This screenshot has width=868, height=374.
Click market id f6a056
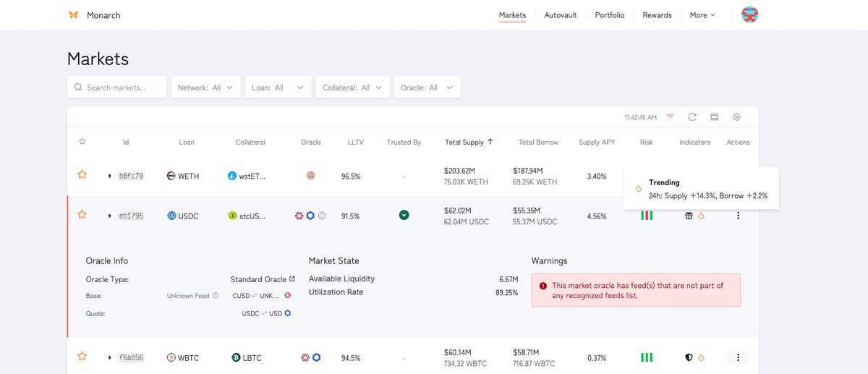click(x=131, y=357)
